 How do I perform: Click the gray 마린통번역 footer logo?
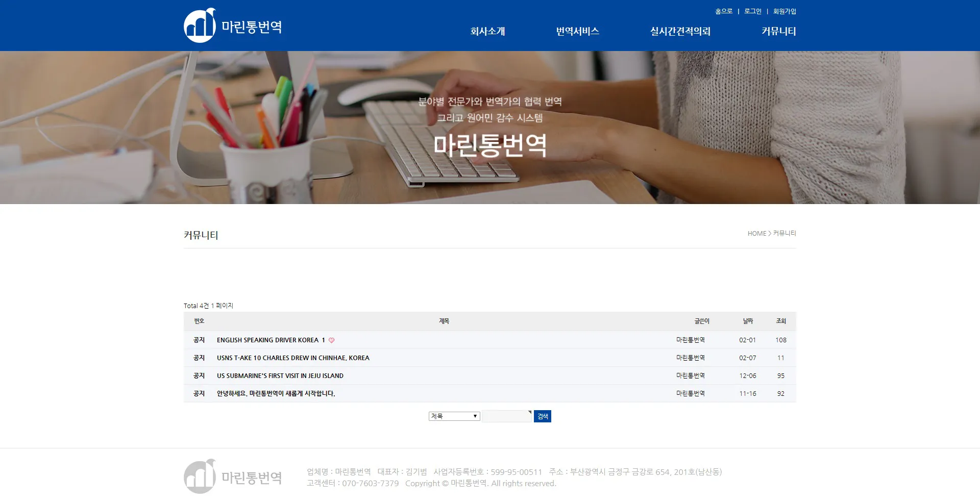coord(233,476)
